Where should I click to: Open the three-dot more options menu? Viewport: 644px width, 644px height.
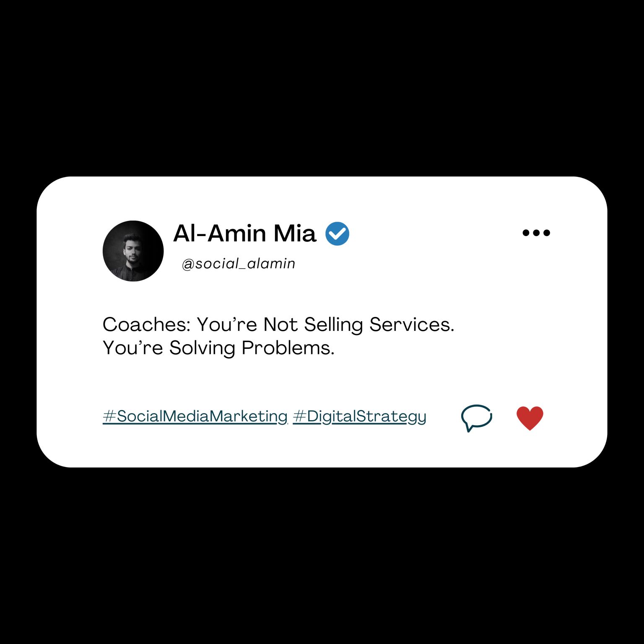click(x=536, y=233)
